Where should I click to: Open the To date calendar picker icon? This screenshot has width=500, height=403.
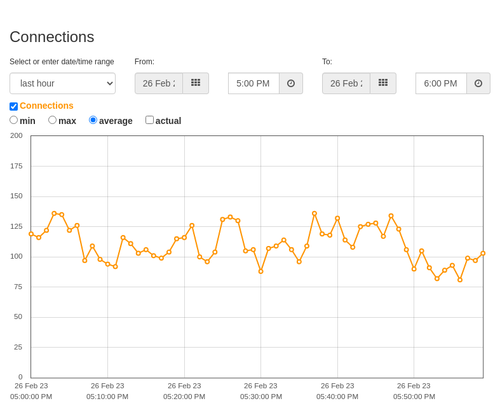[x=383, y=83]
